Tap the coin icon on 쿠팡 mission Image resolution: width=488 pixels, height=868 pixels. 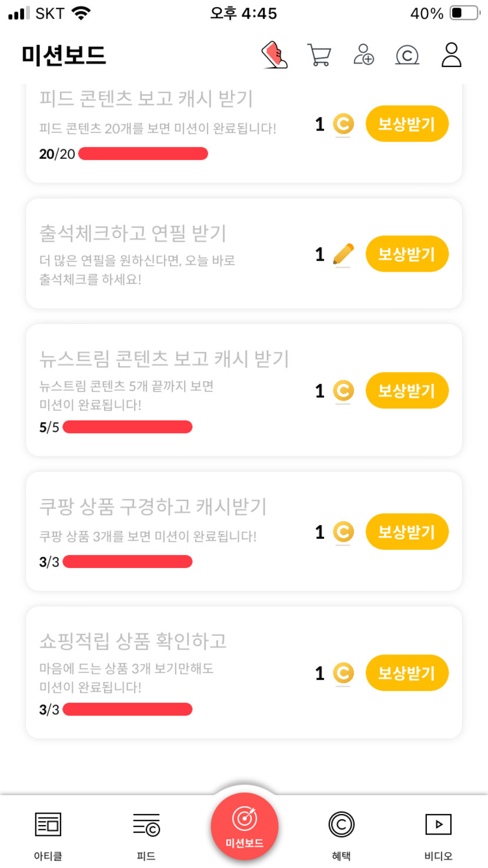tap(343, 532)
